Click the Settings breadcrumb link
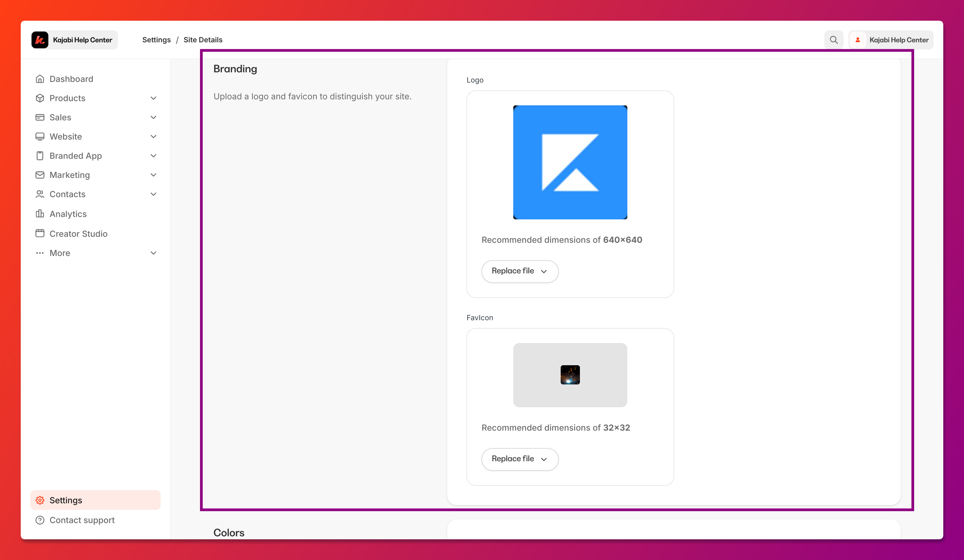 156,40
